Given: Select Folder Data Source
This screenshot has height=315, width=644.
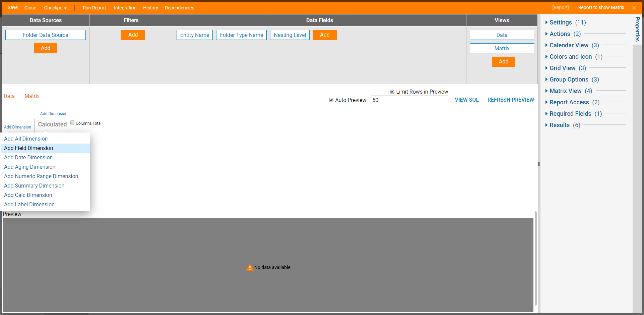Looking at the screenshot, I should (46, 35).
